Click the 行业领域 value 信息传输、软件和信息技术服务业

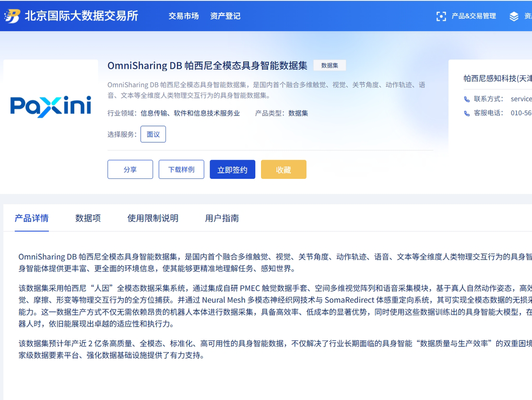[x=190, y=113]
